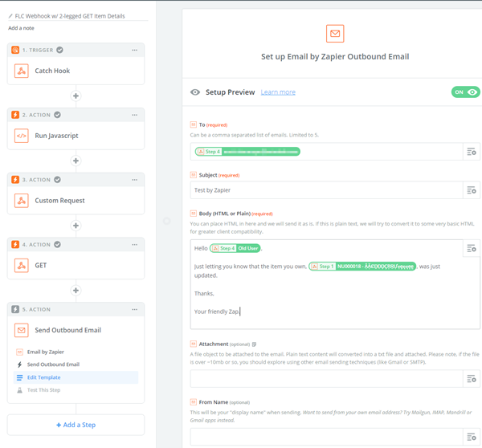
Task: Open the 5. Action step options menu
Action: click(134, 309)
